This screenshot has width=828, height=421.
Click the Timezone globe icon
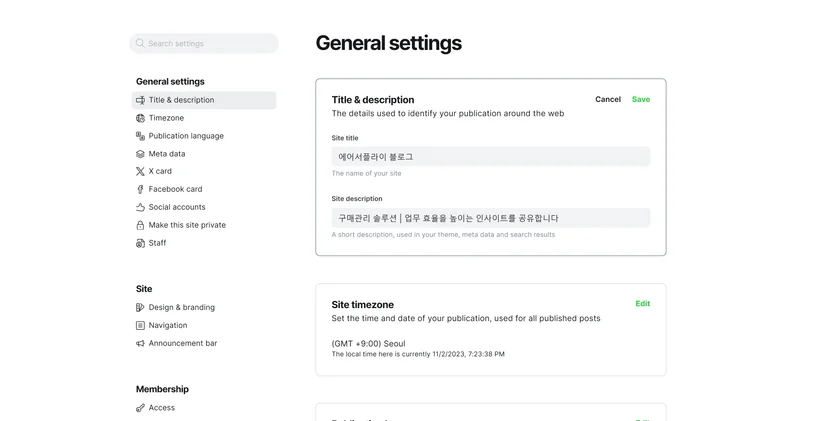(x=140, y=118)
